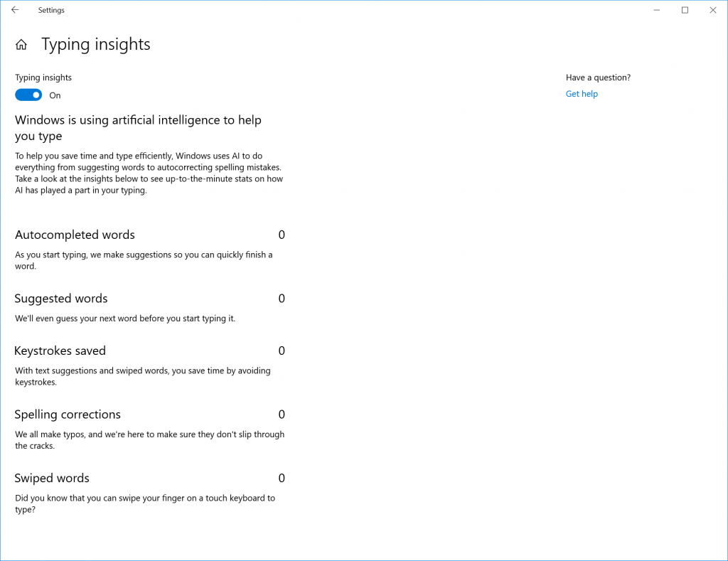
Task: Open the Get help link
Action: (582, 94)
